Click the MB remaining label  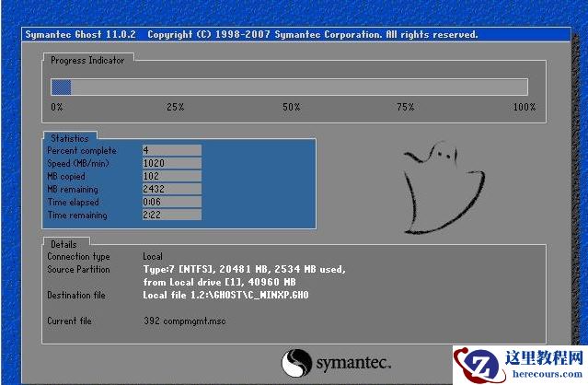pyautogui.click(x=73, y=189)
